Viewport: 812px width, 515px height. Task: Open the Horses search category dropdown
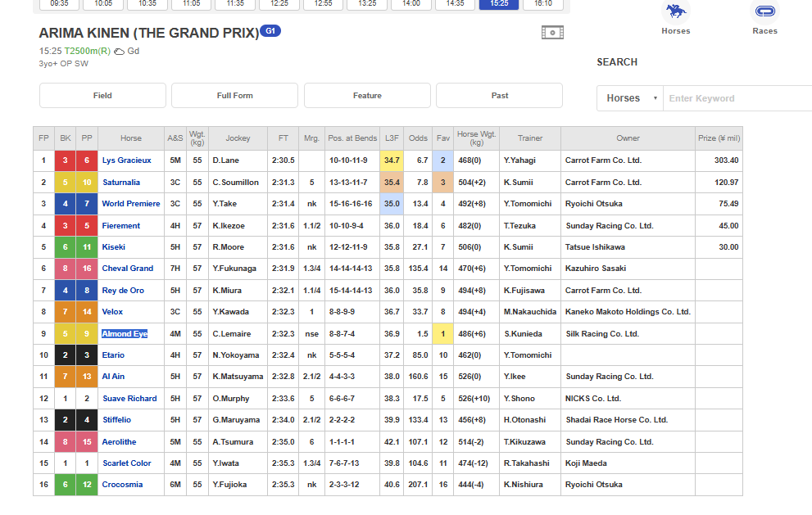(x=630, y=98)
